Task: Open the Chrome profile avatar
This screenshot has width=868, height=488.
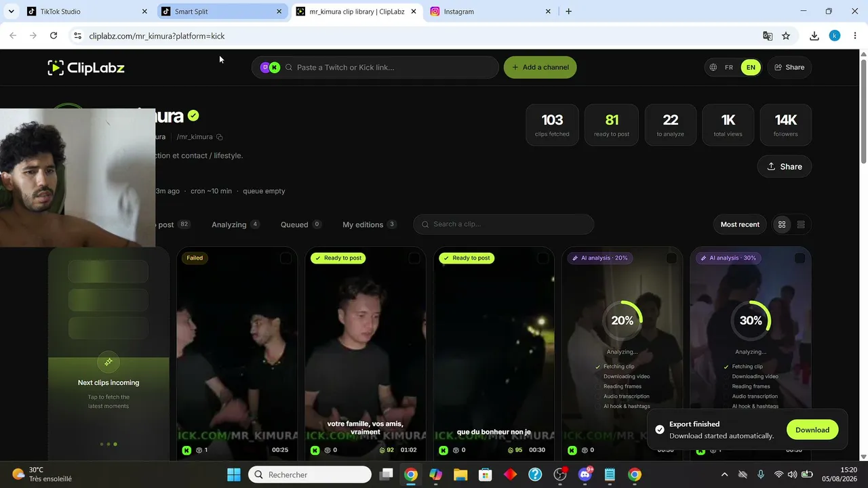Action: (835, 36)
